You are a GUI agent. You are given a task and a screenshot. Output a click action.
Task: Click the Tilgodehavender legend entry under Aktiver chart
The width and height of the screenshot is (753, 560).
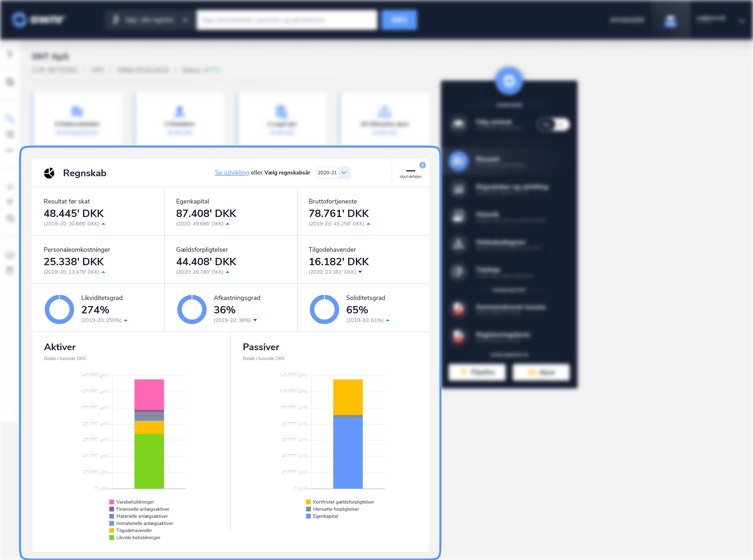(131, 531)
